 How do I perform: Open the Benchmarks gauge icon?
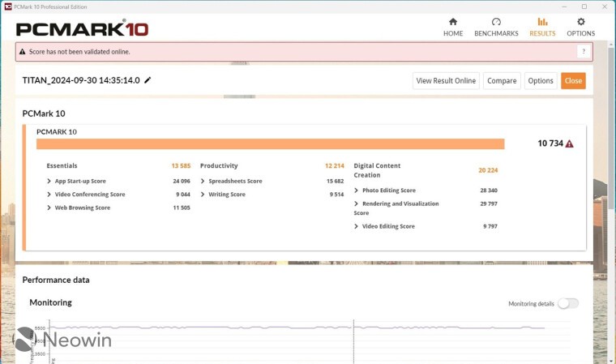click(496, 22)
